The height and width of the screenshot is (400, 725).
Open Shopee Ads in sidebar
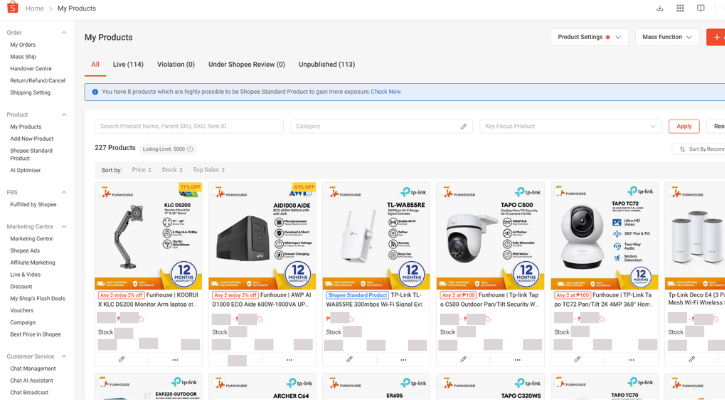tap(25, 251)
